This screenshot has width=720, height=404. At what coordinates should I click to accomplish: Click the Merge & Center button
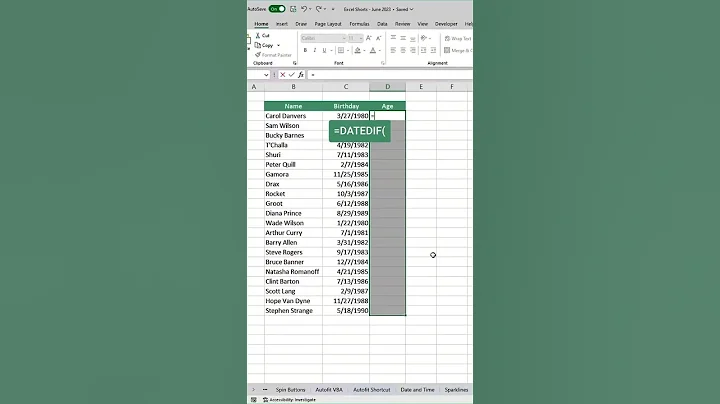coord(458,50)
